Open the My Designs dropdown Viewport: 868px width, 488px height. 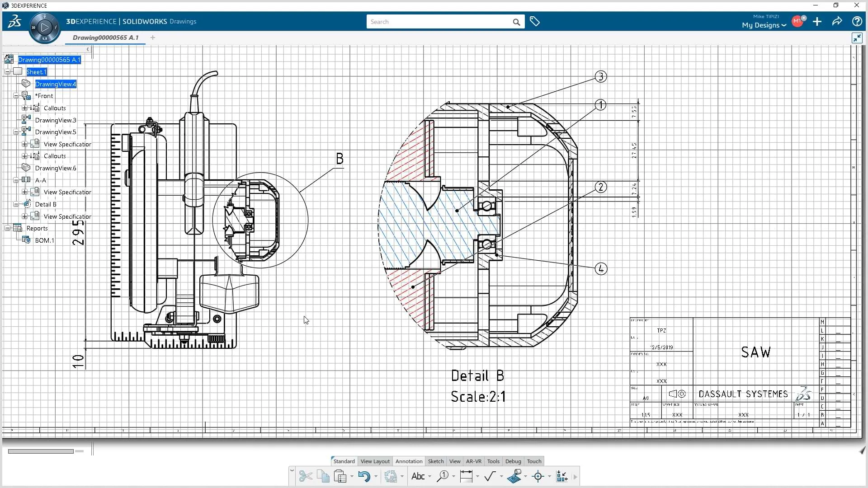click(x=763, y=25)
